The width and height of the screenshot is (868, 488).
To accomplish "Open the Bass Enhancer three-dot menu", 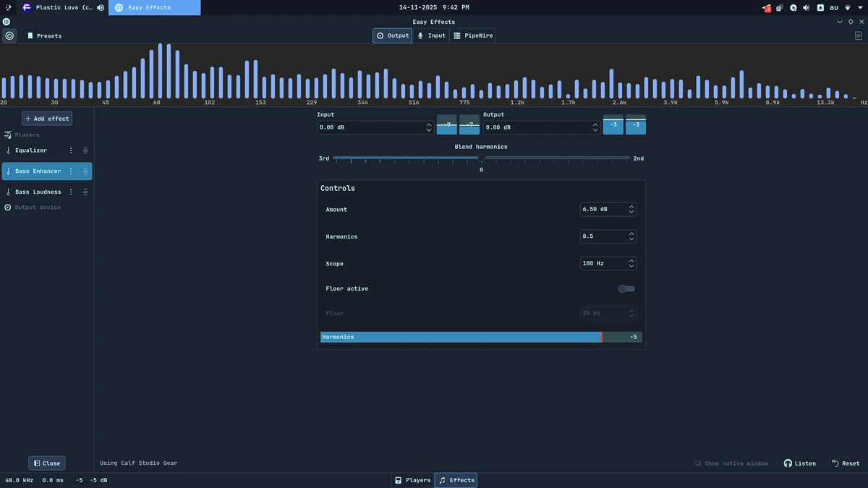I will [71, 171].
